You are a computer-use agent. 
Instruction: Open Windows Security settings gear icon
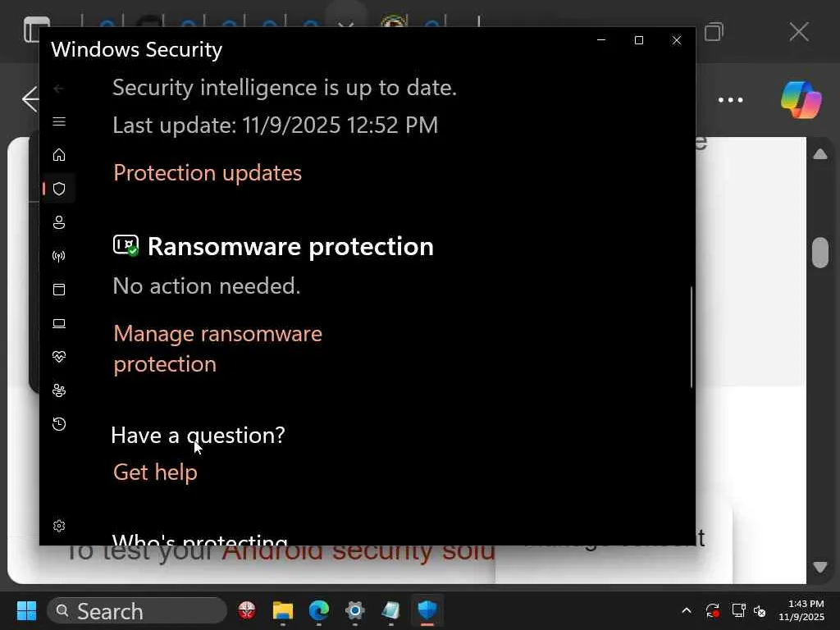tap(59, 526)
